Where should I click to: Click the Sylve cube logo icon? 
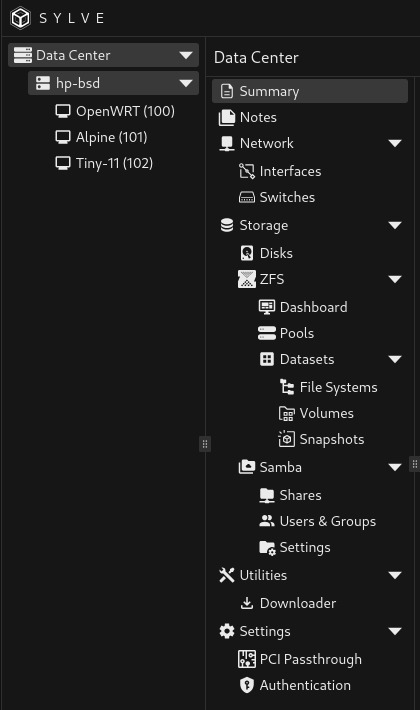[20, 18]
